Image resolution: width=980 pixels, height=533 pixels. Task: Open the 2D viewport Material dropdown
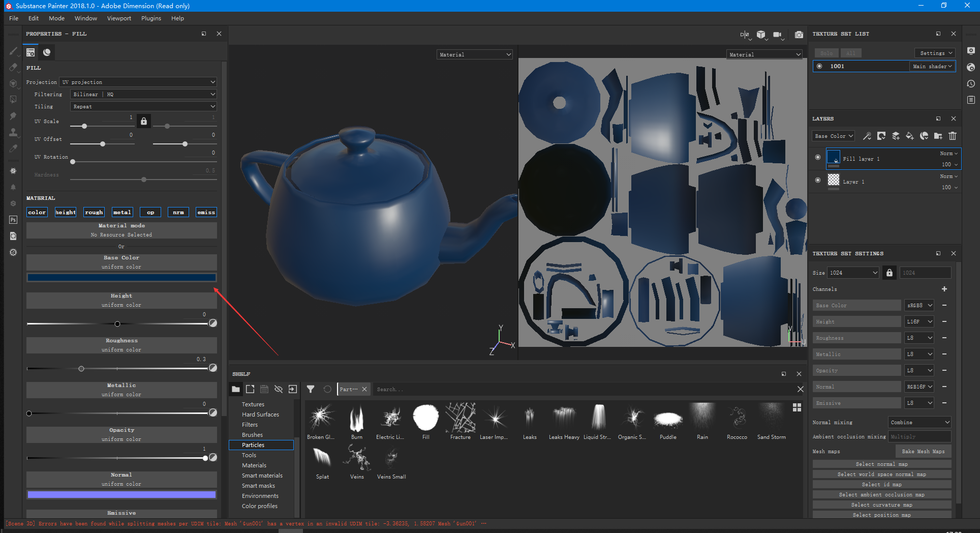764,54
